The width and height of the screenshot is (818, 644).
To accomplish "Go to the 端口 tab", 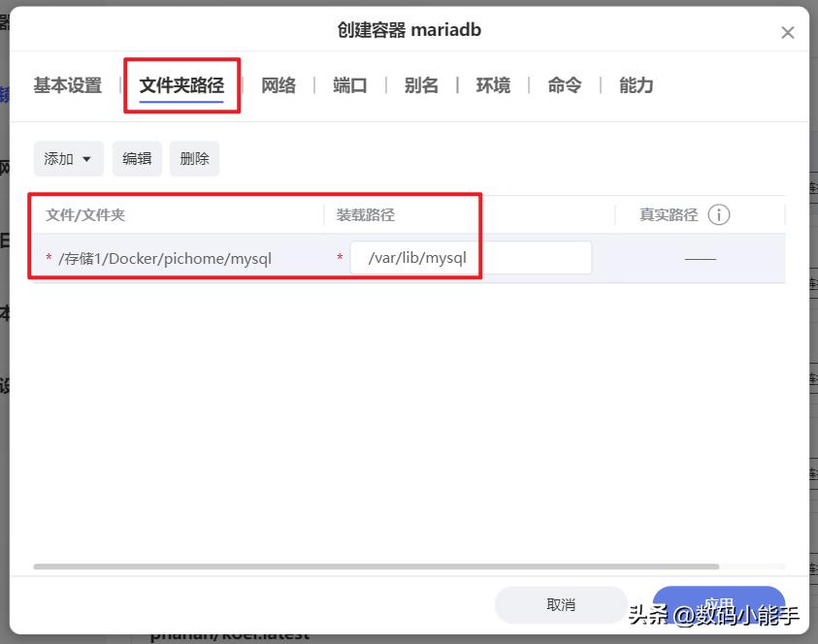I will coord(350,85).
